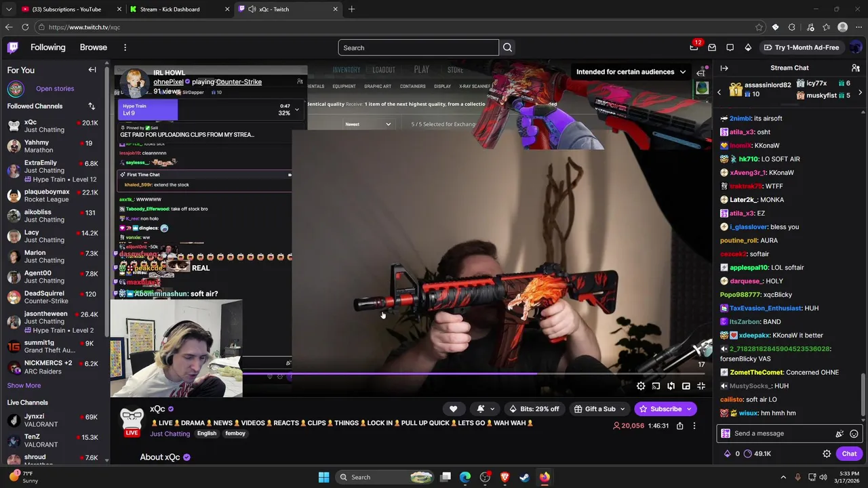
Task: Open Jynxzi live channel in sidebar
Action: (53, 420)
